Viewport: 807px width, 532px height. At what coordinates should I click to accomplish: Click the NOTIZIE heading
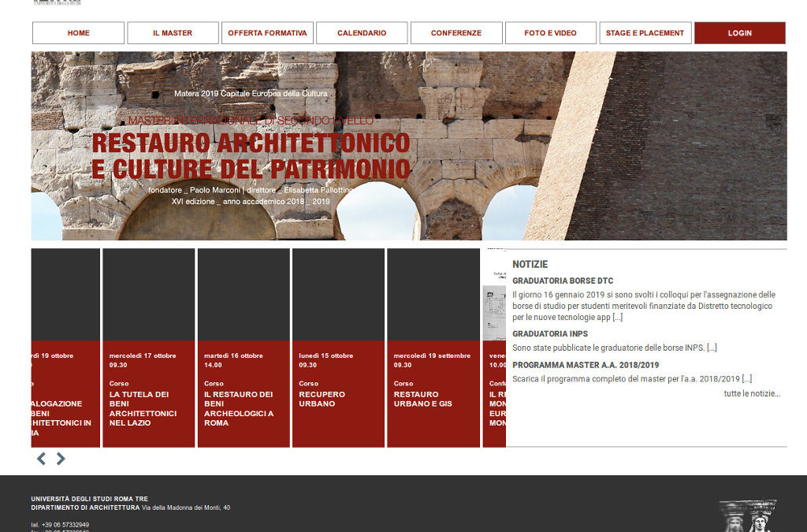[530, 265]
